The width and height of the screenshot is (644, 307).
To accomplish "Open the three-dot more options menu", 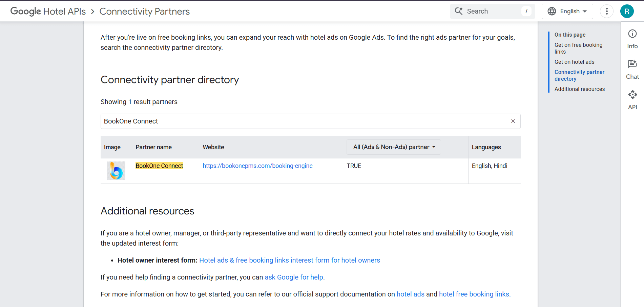I will point(607,11).
